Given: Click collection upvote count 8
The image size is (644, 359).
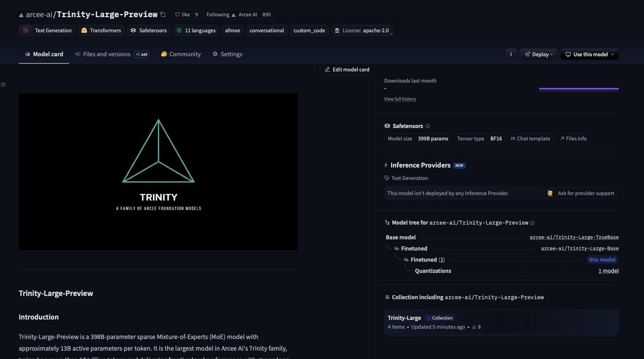Looking at the screenshot, I should [476, 327].
